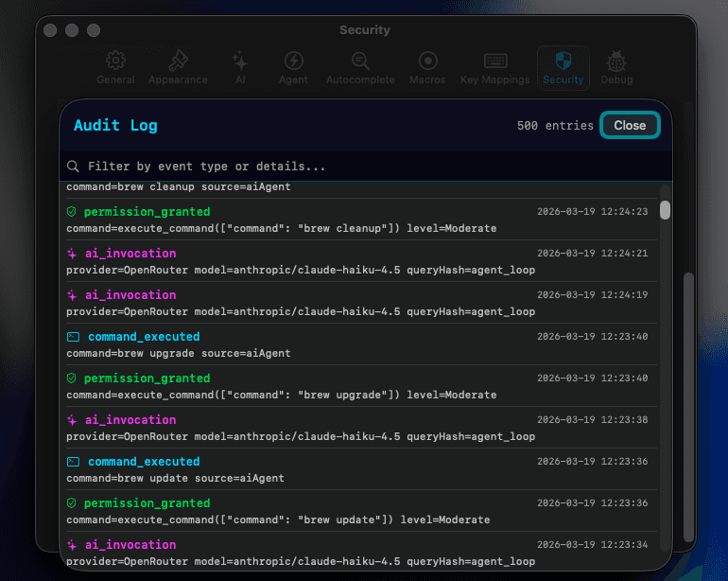Open the General settings tab

coord(115,68)
